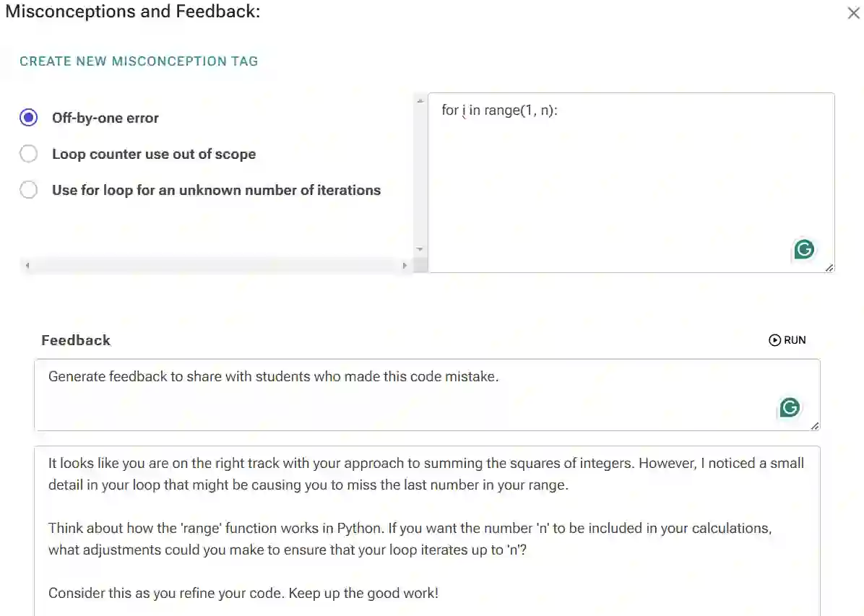Click Create New Misconception Tag link

coord(139,61)
